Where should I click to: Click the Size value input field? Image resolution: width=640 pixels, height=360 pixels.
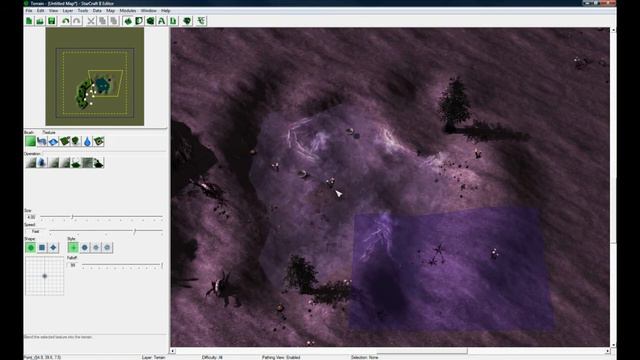[x=31, y=217]
